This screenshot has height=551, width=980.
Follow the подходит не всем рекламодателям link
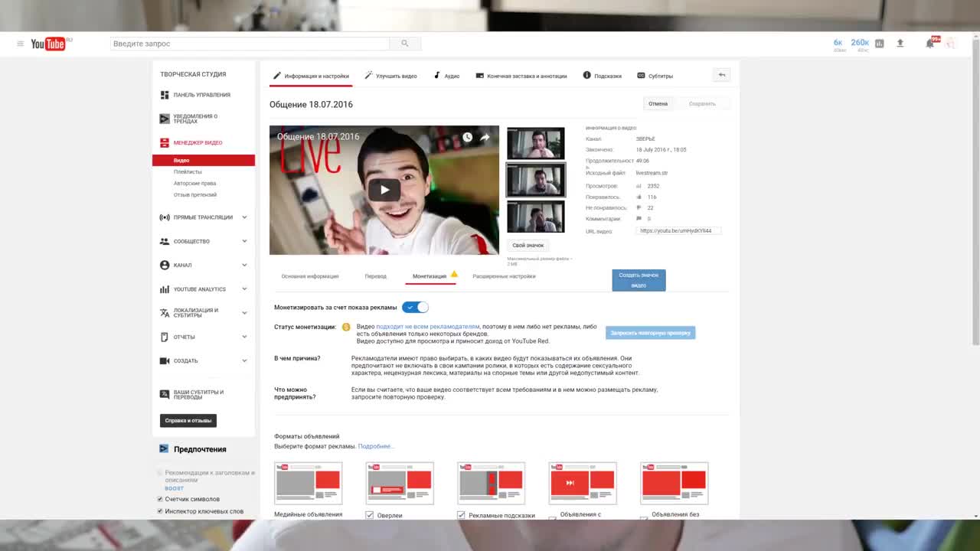click(427, 326)
